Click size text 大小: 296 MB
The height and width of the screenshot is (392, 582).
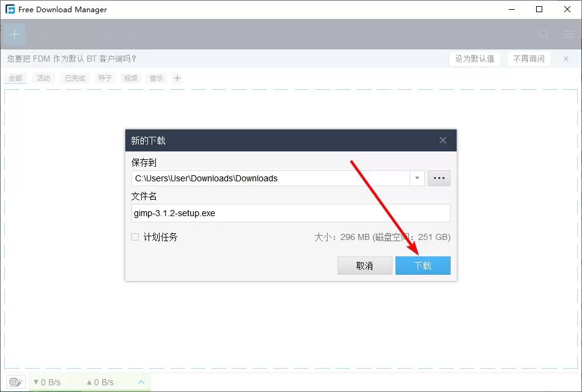point(342,238)
